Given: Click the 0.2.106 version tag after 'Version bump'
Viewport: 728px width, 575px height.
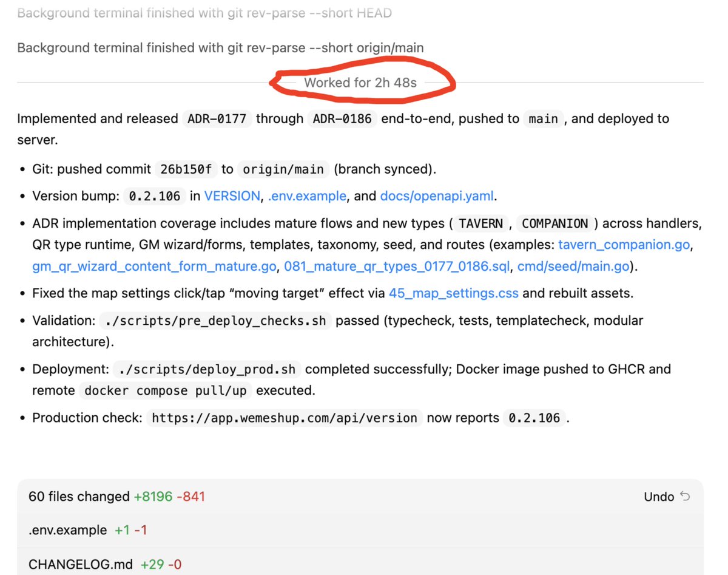Looking at the screenshot, I should click(155, 196).
